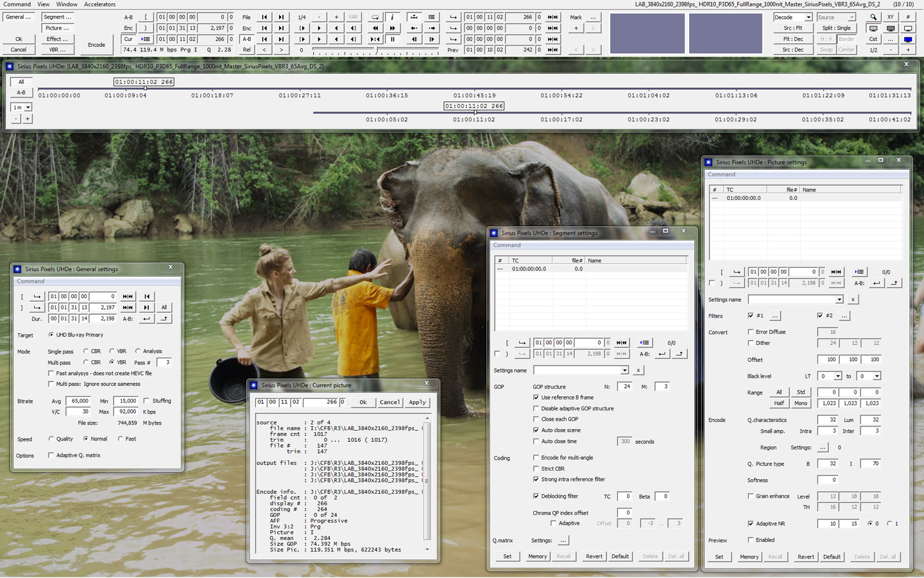924x578 pixels.
Task: Click the Split : Single button
Action: (836, 28)
